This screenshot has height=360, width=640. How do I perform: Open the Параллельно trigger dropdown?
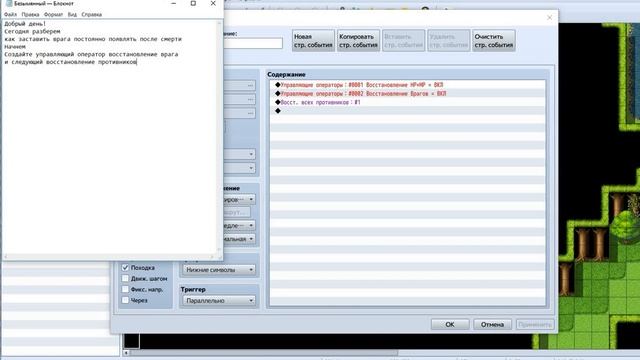pos(219,300)
